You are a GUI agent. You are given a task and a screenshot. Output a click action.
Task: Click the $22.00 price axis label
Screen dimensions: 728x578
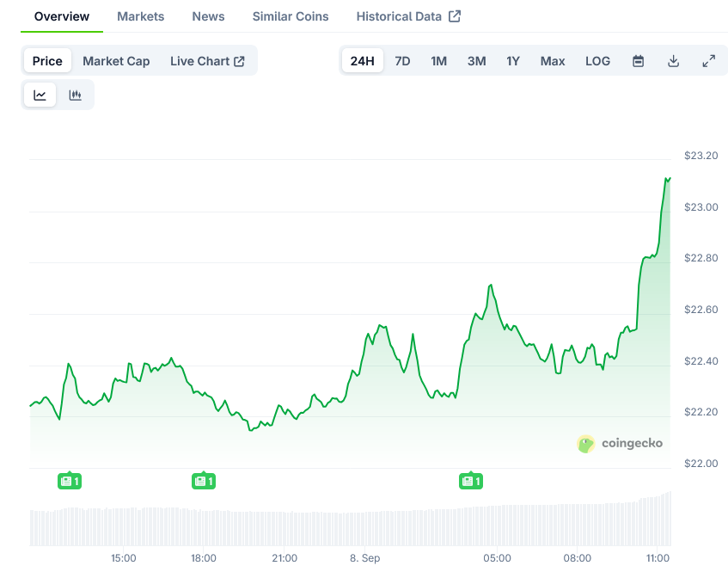click(x=701, y=464)
